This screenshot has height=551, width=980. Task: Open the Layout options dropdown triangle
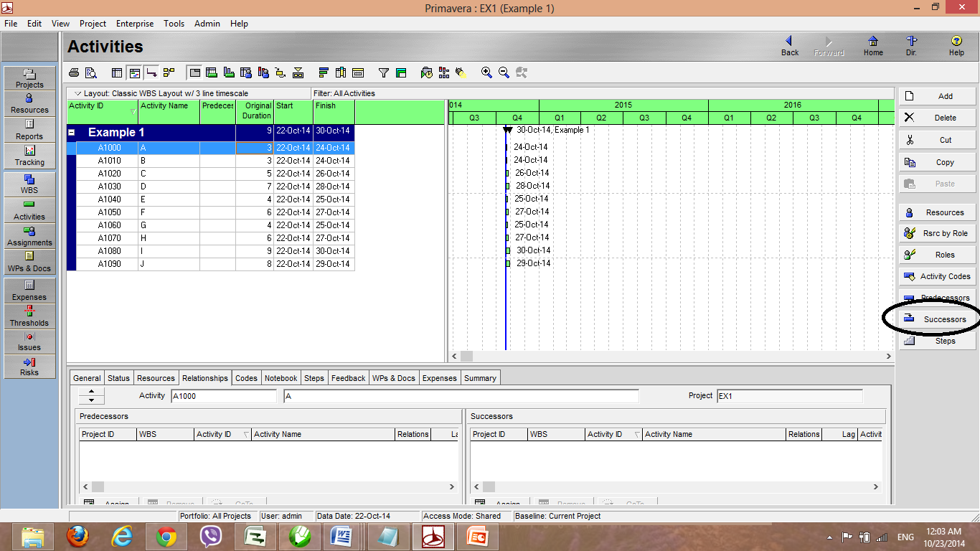(x=78, y=93)
